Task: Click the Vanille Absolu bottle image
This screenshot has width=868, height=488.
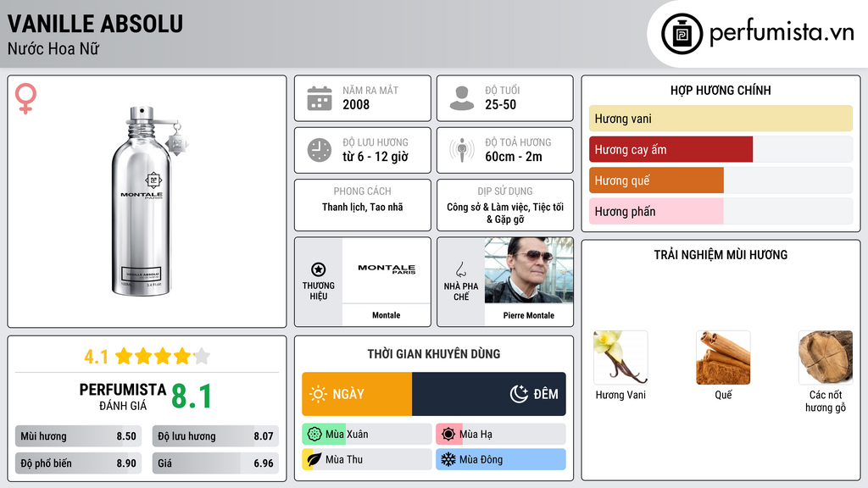Action: tap(147, 202)
